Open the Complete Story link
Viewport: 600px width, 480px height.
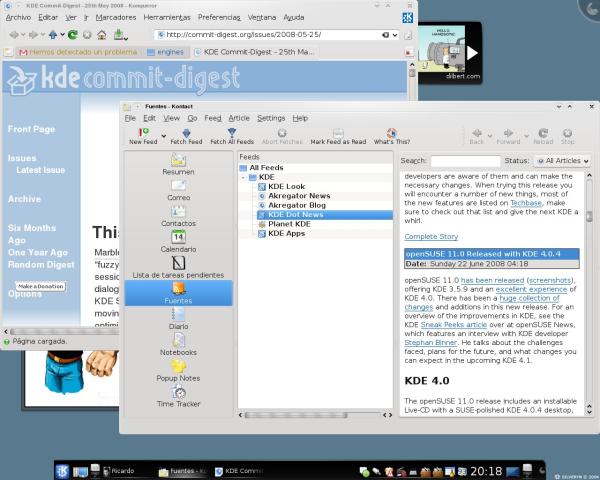431,237
